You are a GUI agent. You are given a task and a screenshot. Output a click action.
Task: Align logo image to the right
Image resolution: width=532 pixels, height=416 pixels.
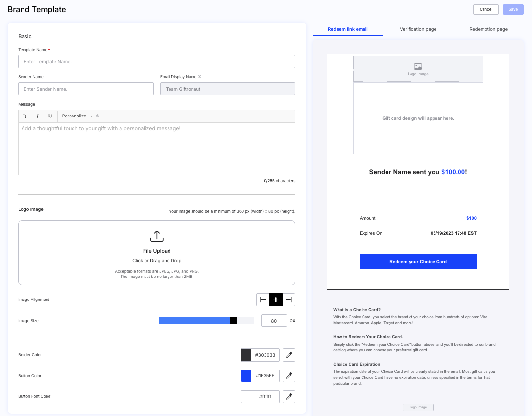pos(289,300)
